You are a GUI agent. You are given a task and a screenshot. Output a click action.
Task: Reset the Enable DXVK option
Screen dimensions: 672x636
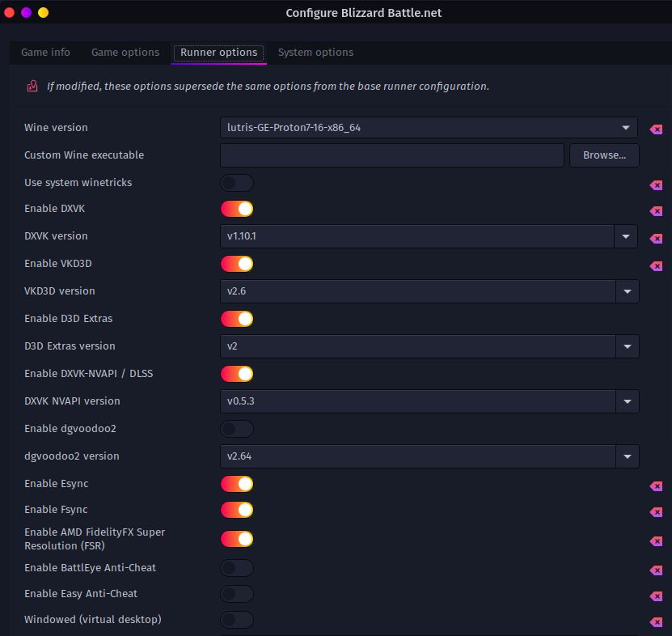[x=656, y=211]
